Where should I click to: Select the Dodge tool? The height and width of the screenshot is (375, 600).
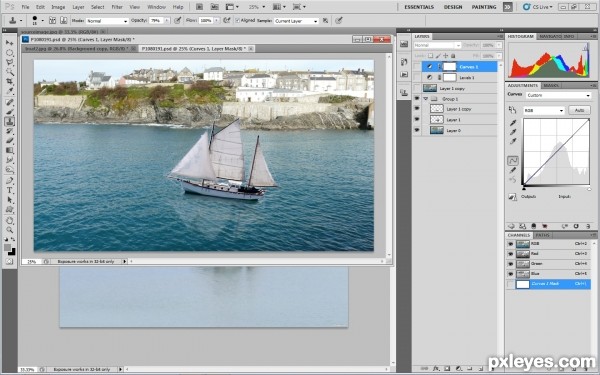[x=9, y=170]
